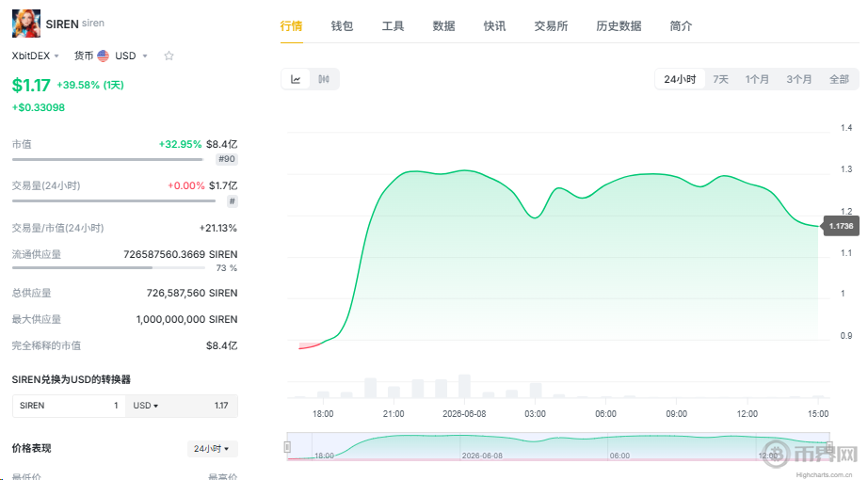Click the SIREN coin avatar image
The image size is (868, 480).
(26, 24)
